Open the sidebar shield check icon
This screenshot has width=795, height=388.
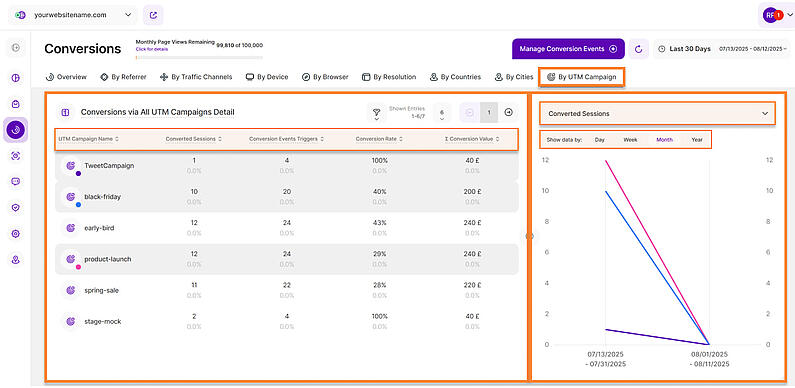click(16, 207)
